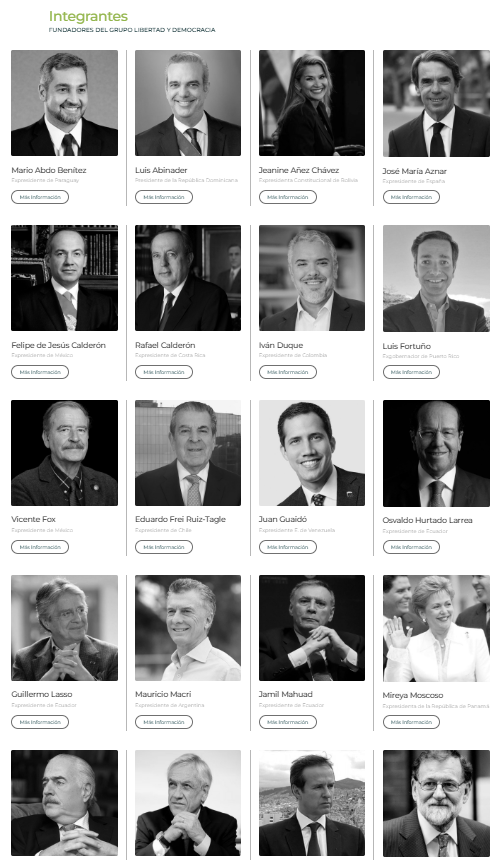Click the José María Aznar portrait
The height and width of the screenshot is (860, 494).
click(x=436, y=103)
